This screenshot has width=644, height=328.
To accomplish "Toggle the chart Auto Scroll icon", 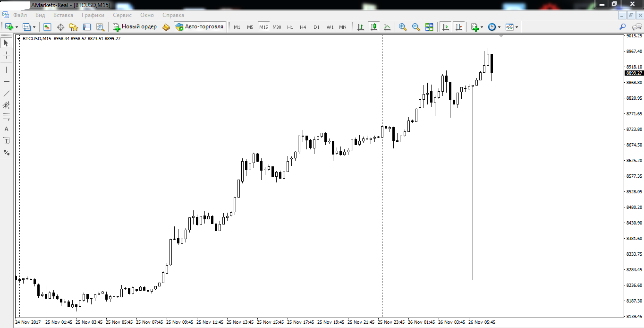I will (445, 27).
